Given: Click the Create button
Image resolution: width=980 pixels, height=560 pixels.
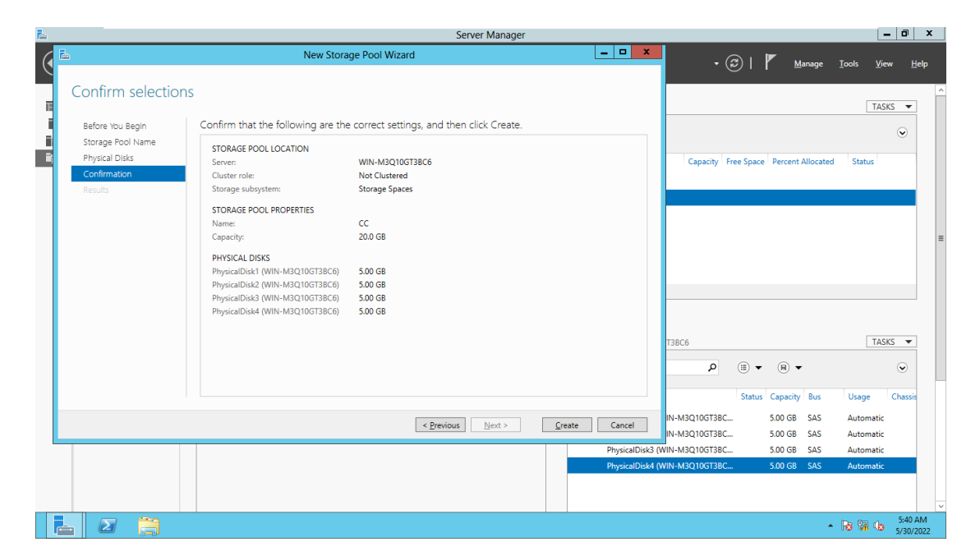Looking at the screenshot, I should pos(567,425).
